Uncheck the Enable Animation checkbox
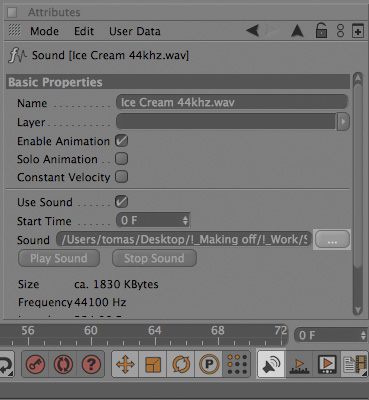Screen dimensions: 369x400 coord(121,141)
